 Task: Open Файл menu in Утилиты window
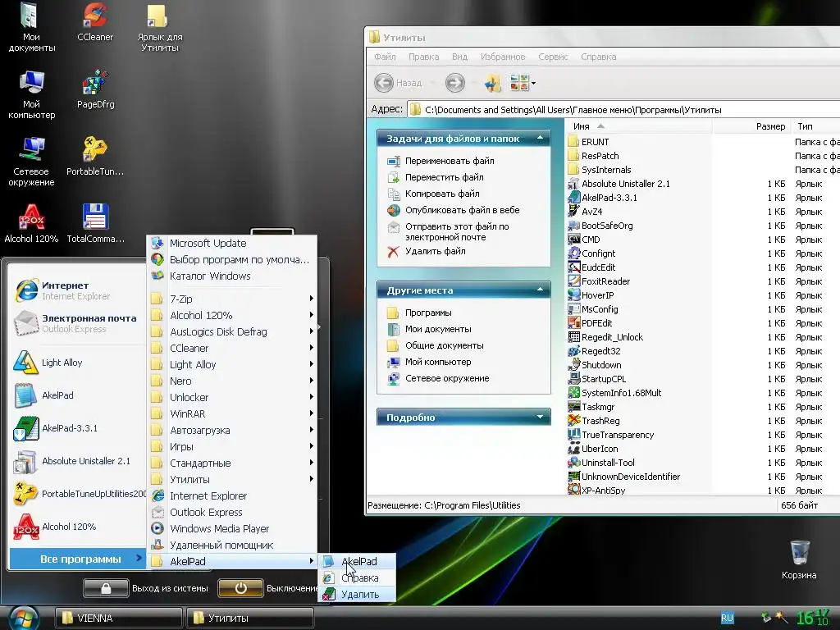point(385,57)
